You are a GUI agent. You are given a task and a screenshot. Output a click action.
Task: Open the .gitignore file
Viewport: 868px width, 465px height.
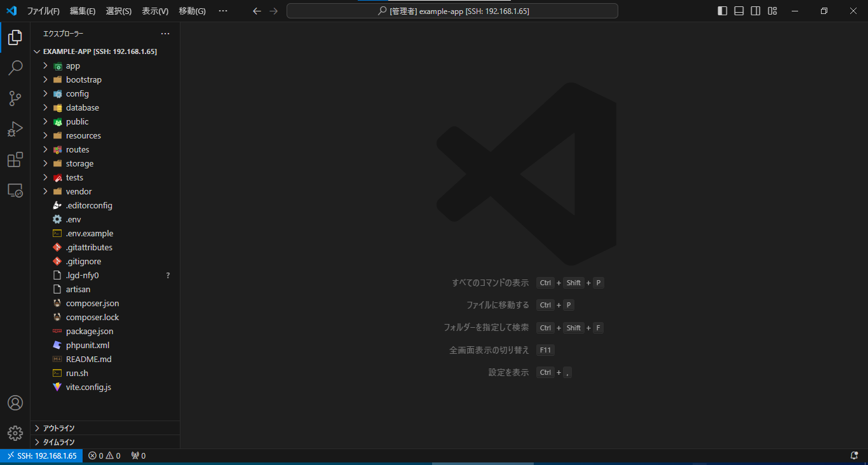[x=105, y=262]
